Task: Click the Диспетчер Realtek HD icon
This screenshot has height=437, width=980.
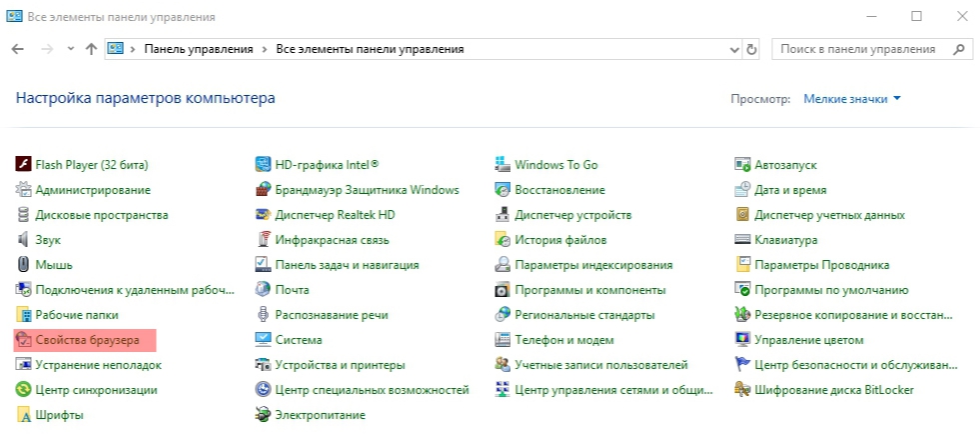Action: pyautogui.click(x=263, y=215)
